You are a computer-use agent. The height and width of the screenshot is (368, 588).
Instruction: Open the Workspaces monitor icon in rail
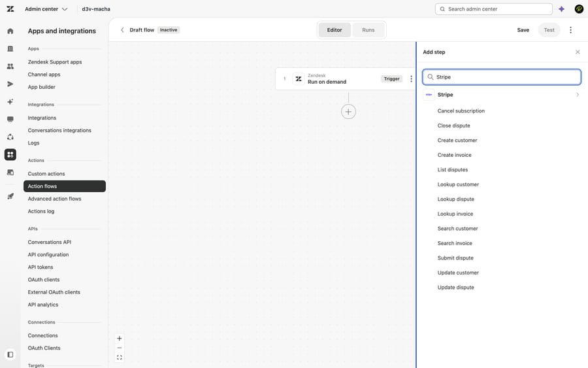point(10,120)
